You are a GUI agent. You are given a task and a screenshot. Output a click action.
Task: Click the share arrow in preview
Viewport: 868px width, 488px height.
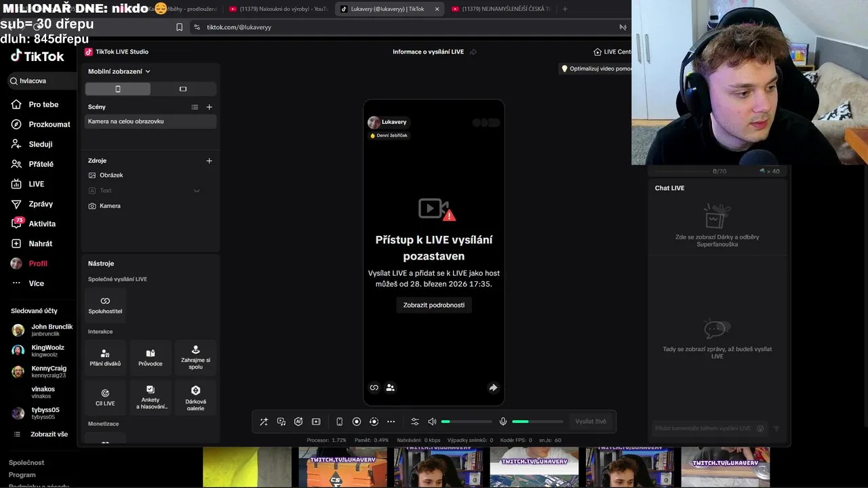493,388
